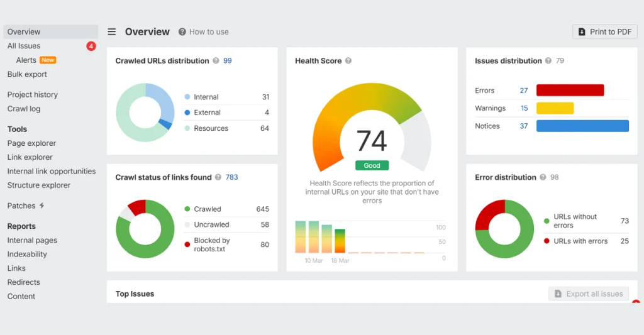This screenshot has height=335, width=644.
Task: Open Bulk export
Action: point(27,74)
